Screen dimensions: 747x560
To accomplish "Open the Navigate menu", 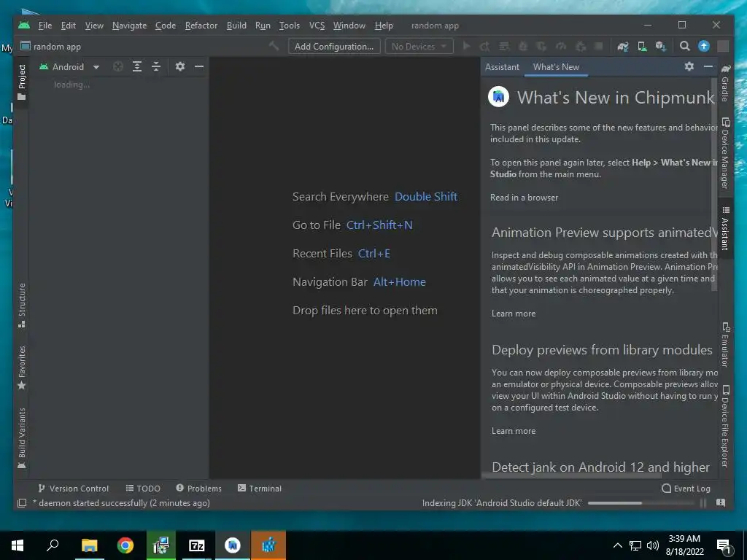I will coord(129,26).
